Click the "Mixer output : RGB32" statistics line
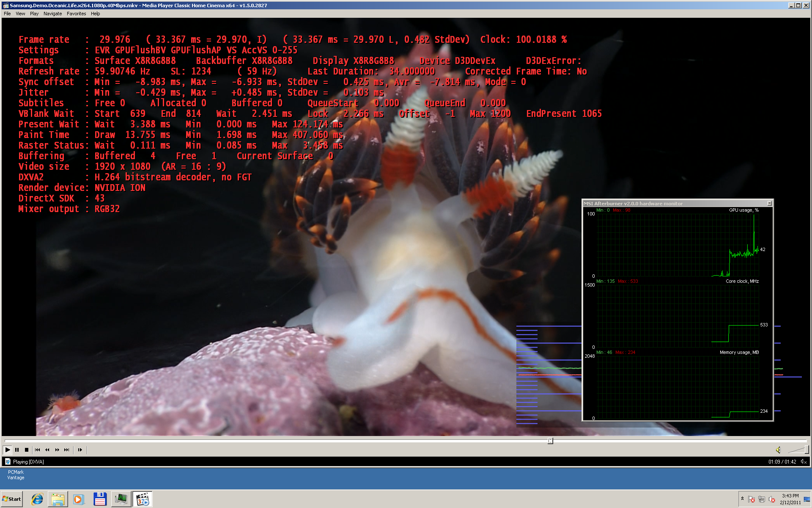 [x=69, y=209]
